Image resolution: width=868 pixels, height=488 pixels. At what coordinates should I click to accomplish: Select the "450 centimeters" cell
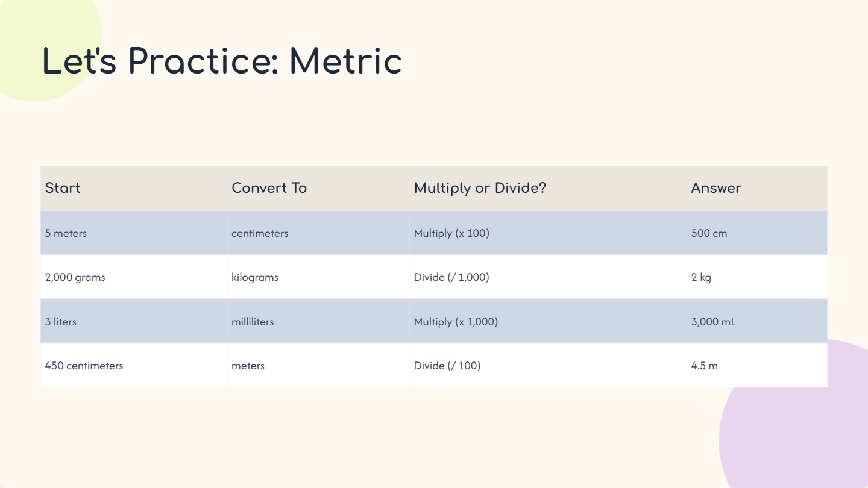coord(84,366)
